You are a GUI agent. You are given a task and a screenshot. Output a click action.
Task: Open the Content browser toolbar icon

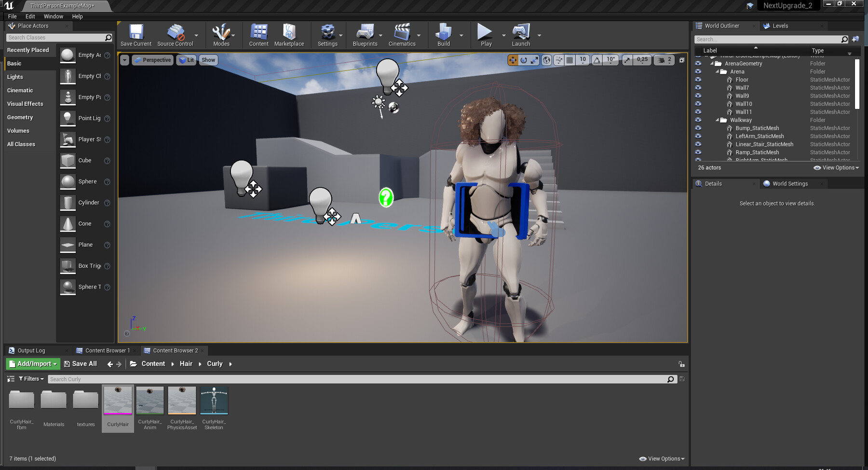pyautogui.click(x=259, y=35)
